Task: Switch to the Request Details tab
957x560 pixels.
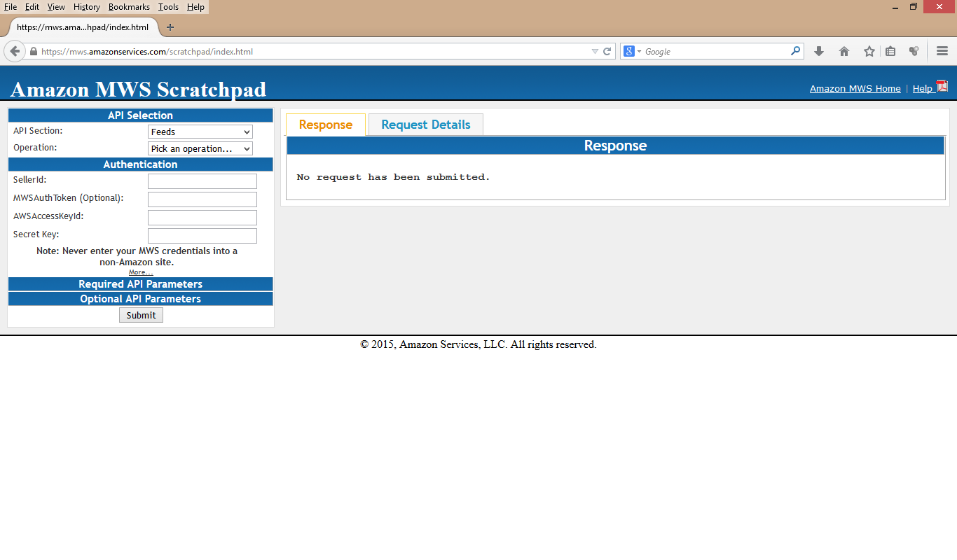Action: (x=426, y=125)
